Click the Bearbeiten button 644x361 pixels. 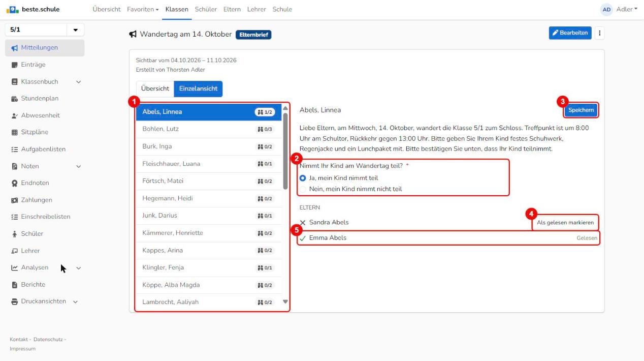click(570, 33)
